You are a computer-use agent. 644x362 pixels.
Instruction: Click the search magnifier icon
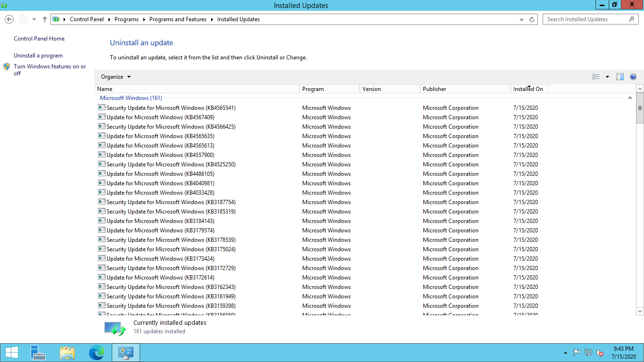(632, 19)
